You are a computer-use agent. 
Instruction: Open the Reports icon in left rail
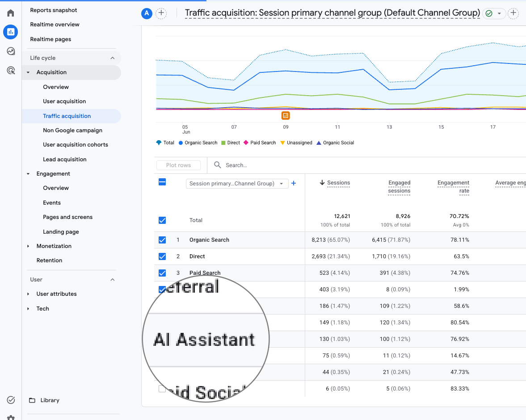(11, 32)
